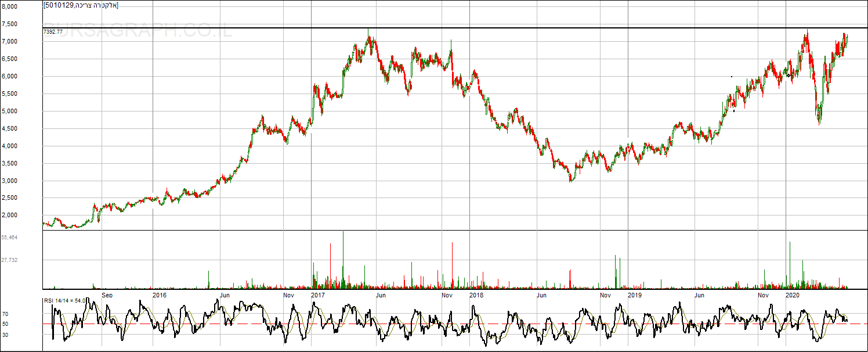Click the 2,000 price axis label
Viewport: 868px width, 352px height.
tap(9, 215)
